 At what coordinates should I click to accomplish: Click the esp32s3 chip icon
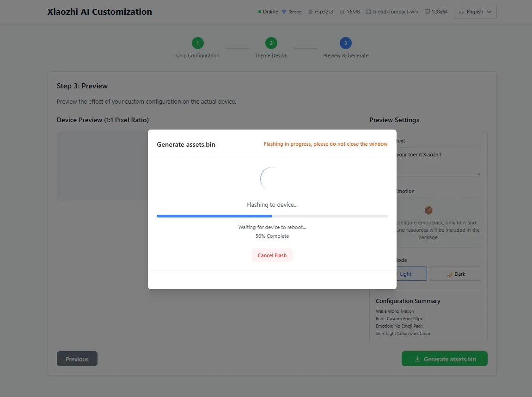tap(310, 12)
